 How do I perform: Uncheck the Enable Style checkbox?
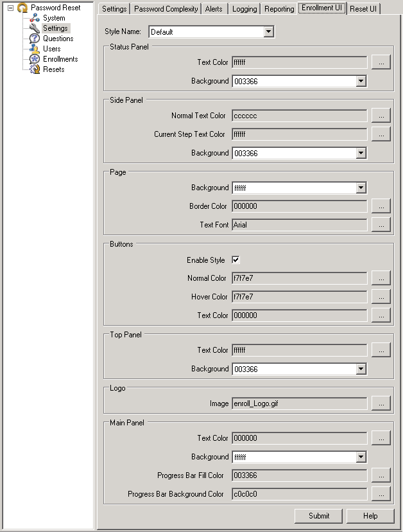tap(236, 260)
